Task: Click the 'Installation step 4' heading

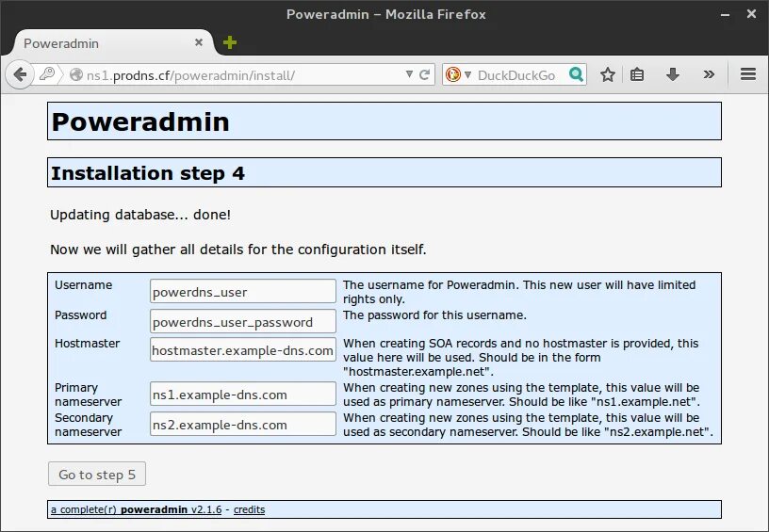Action: pyautogui.click(x=148, y=173)
